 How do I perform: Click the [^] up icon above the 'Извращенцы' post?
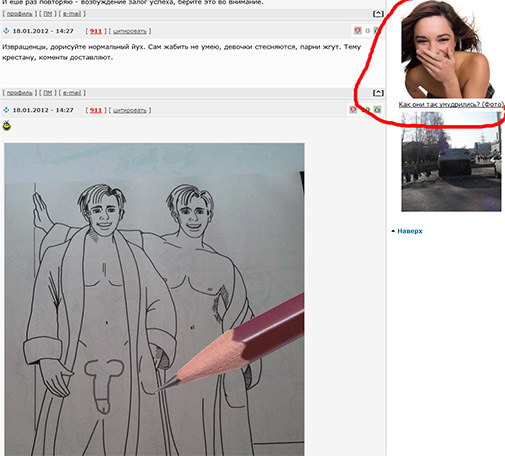[378, 14]
